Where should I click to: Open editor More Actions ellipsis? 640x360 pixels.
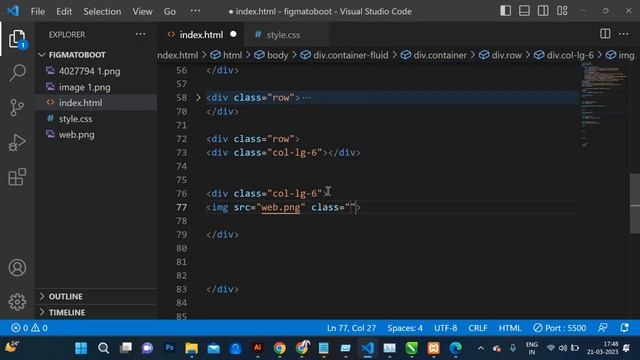coord(624,34)
